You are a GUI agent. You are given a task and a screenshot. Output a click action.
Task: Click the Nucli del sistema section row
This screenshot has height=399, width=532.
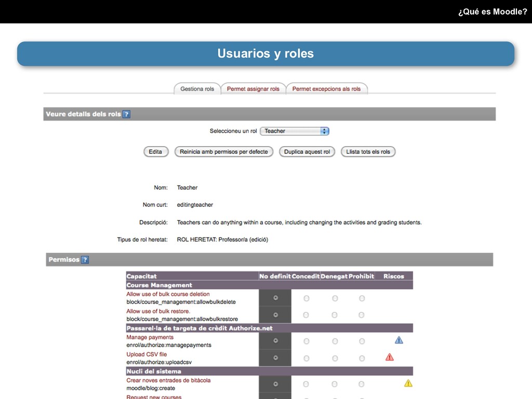tap(270, 371)
